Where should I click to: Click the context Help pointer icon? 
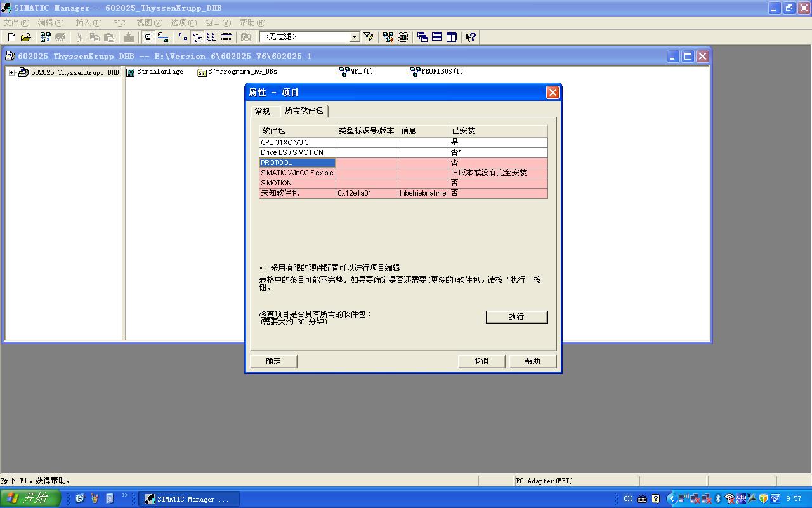[471, 37]
